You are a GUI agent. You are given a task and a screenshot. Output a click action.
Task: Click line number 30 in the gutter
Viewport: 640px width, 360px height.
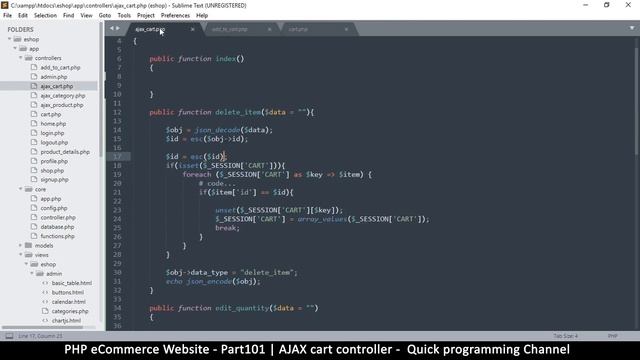tap(117, 272)
